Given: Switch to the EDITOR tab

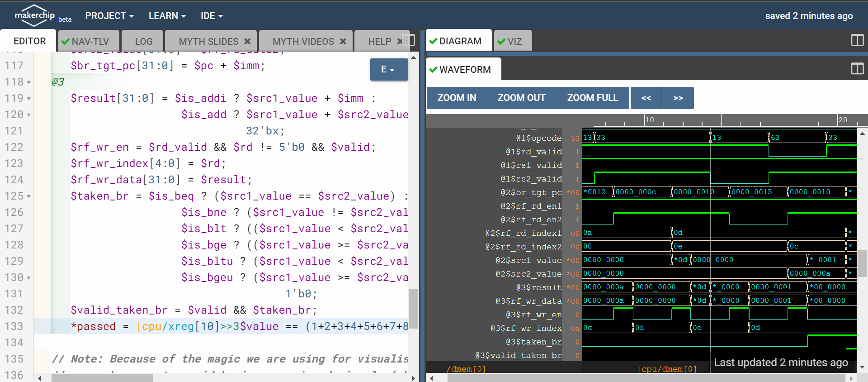Looking at the screenshot, I should click(29, 41).
